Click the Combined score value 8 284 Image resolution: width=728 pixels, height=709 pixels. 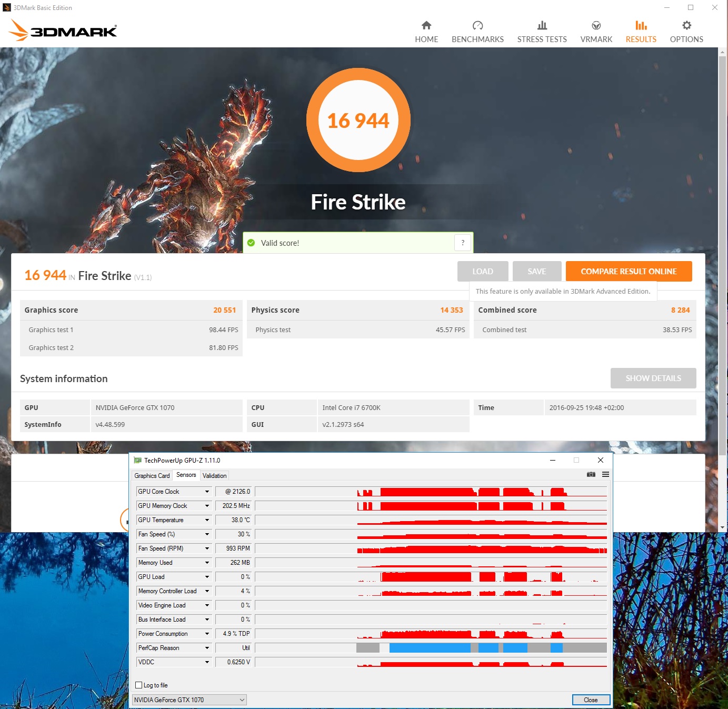tap(680, 310)
